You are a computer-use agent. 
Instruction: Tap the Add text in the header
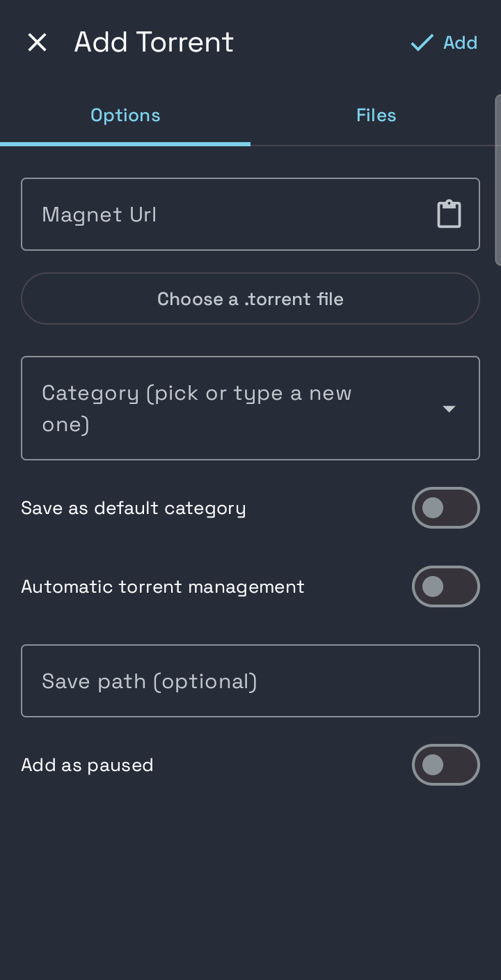tap(460, 43)
